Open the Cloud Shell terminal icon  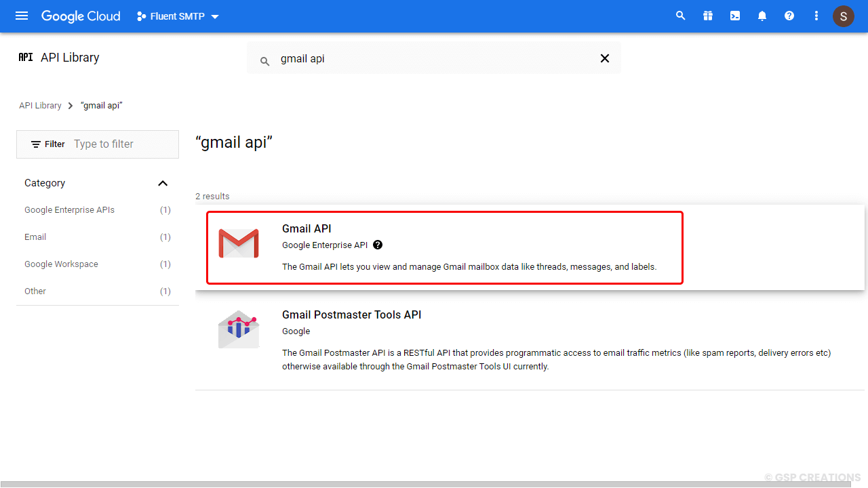734,16
